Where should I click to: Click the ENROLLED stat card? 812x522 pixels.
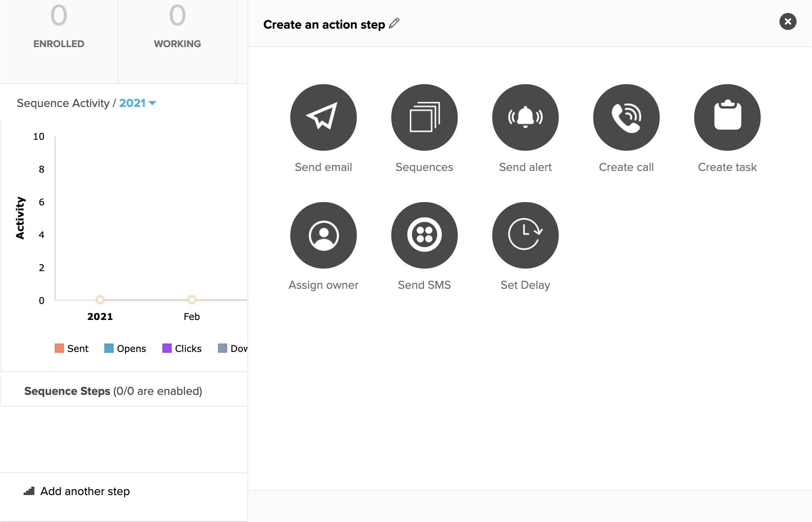click(59, 42)
